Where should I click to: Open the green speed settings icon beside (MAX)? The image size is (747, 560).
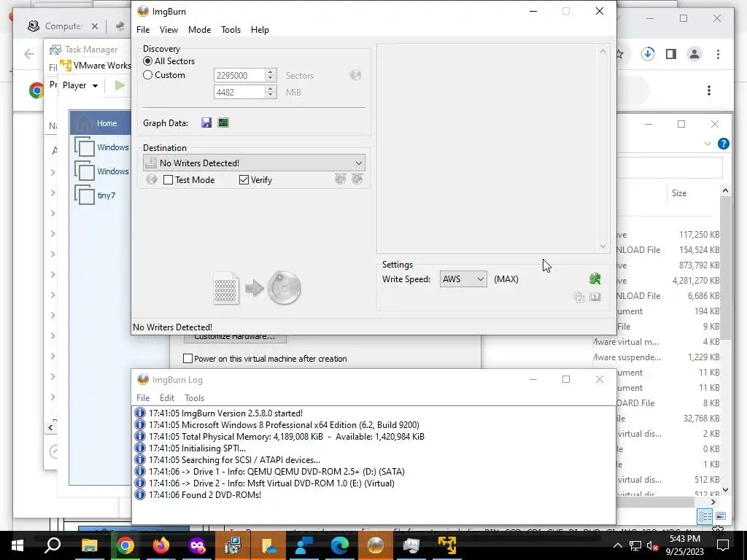coord(595,279)
